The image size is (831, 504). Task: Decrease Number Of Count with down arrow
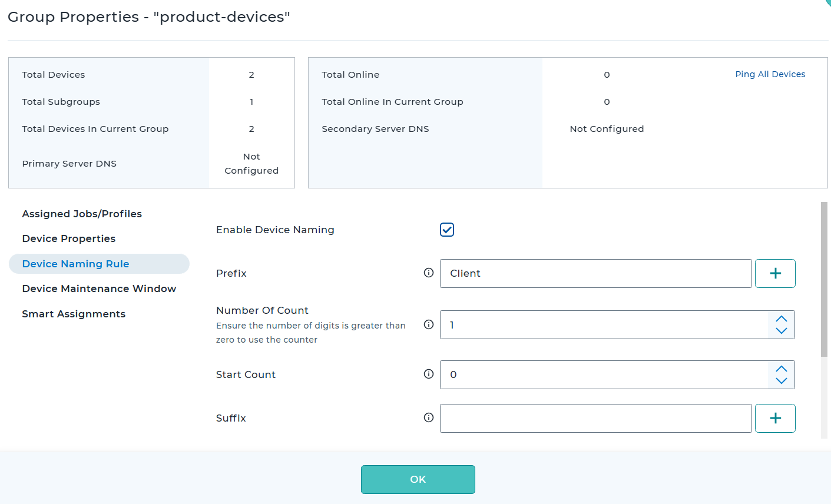pyautogui.click(x=782, y=331)
